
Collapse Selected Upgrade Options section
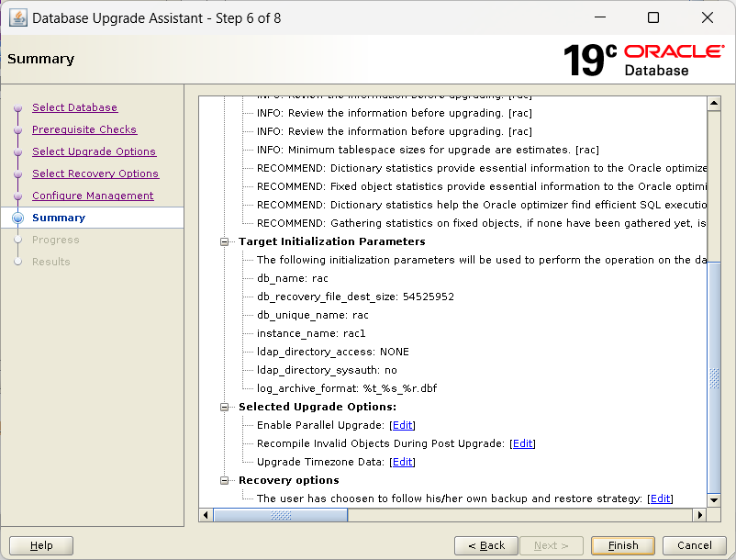click(x=224, y=407)
